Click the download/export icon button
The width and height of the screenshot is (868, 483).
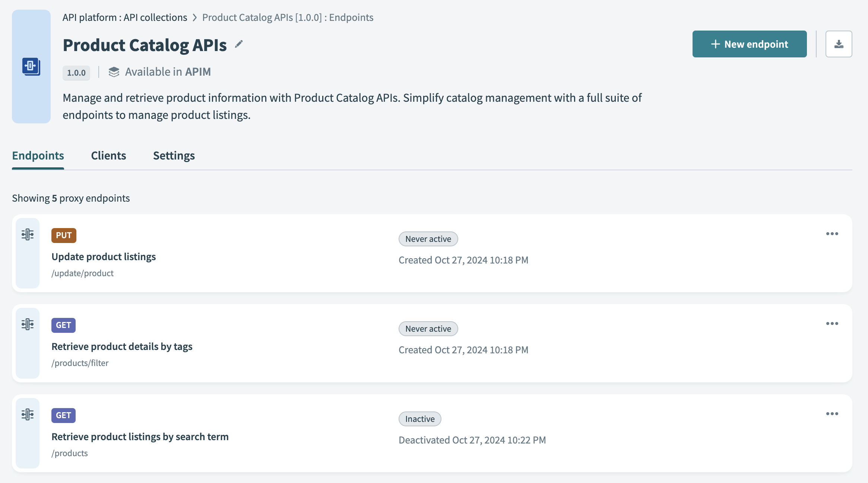839,44
